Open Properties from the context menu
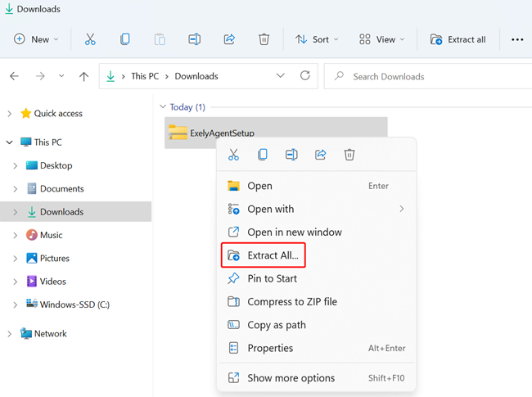The image size is (532, 397). pyautogui.click(x=270, y=348)
